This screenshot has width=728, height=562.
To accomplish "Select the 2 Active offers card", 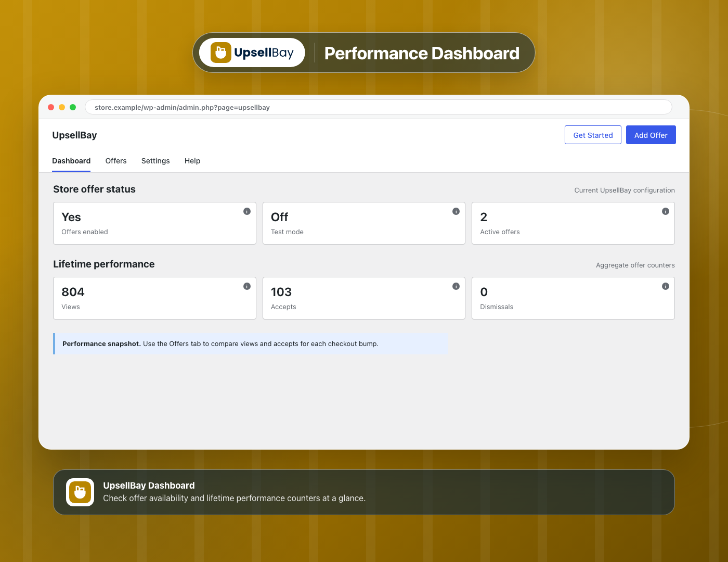I will (x=573, y=223).
